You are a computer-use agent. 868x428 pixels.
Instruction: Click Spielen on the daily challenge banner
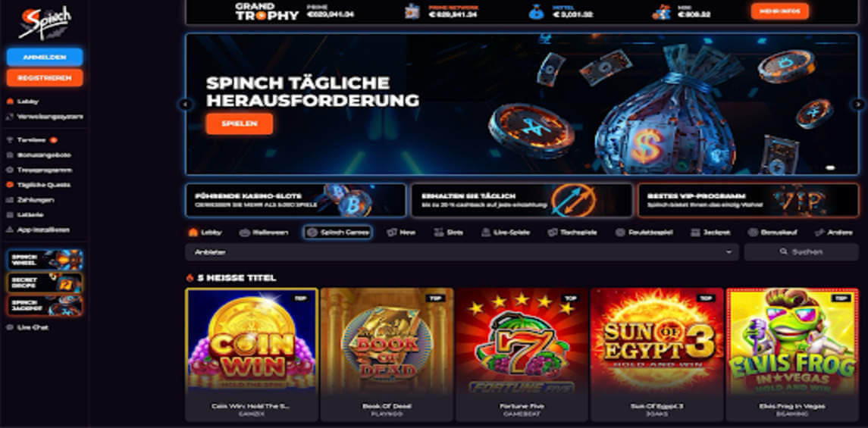[239, 124]
